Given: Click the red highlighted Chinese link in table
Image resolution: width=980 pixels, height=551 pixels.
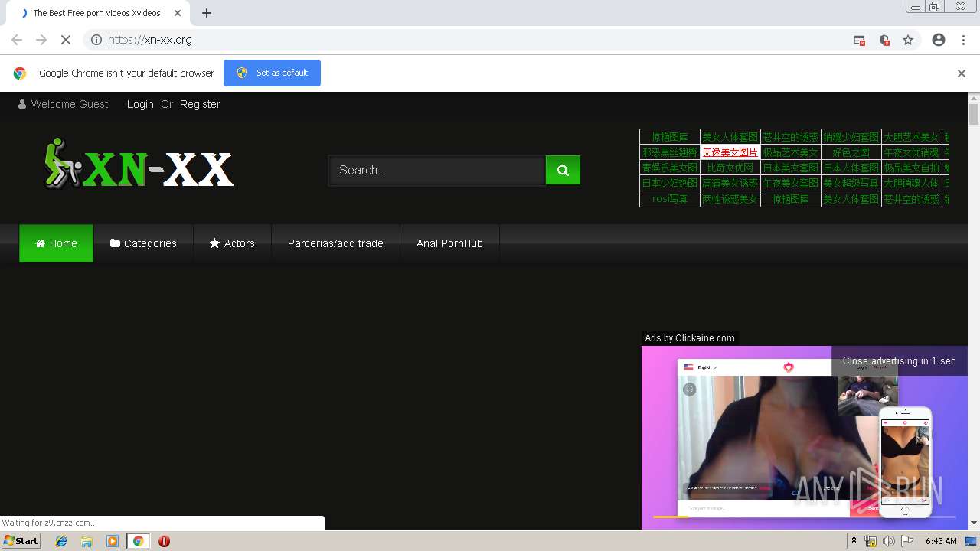Looking at the screenshot, I should click(x=730, y=152).
